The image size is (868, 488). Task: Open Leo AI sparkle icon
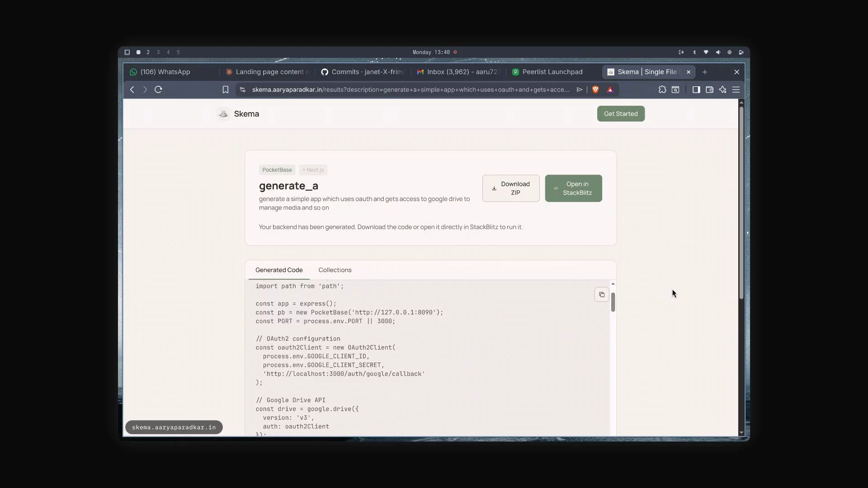[723, 89]
